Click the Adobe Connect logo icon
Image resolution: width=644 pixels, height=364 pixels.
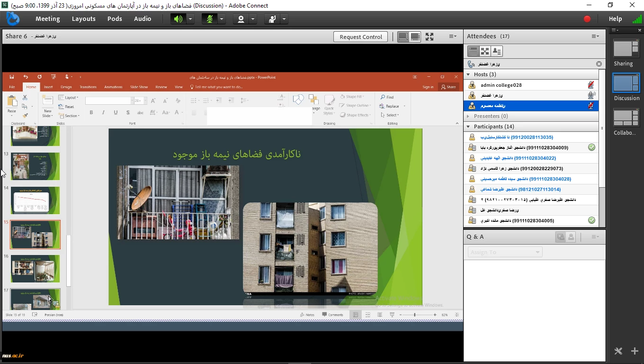point(13,19)
